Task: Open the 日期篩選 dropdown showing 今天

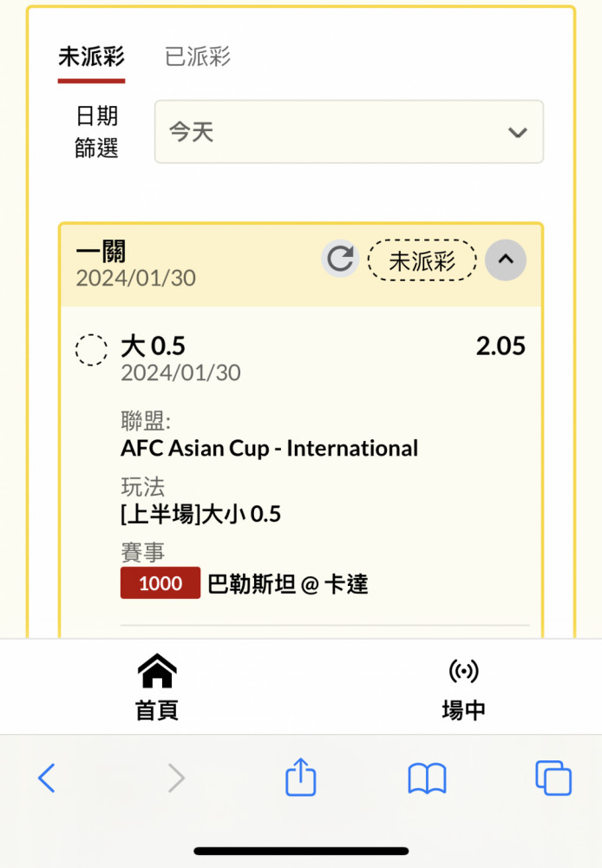Action: point(349,132)
